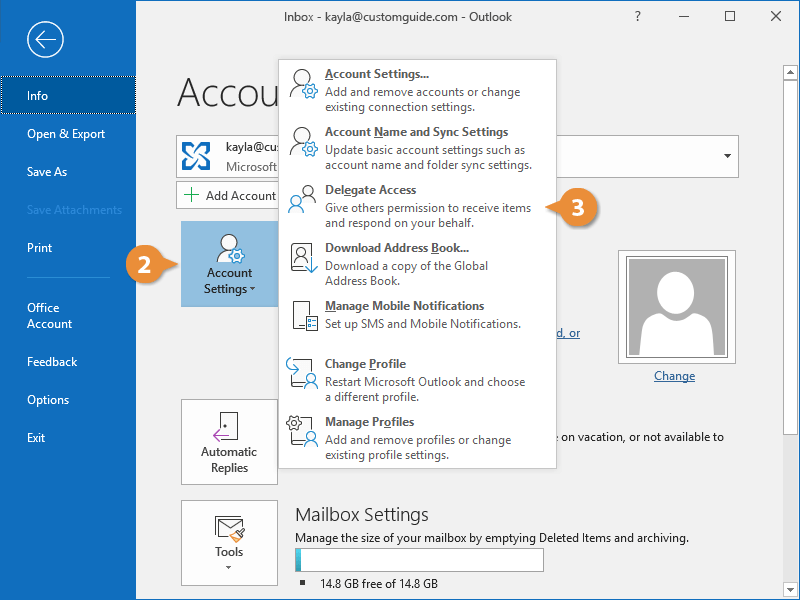The image size is (800, 600).
Task: Expand the Account Settings dropdown button
Action: pos(229,264)
